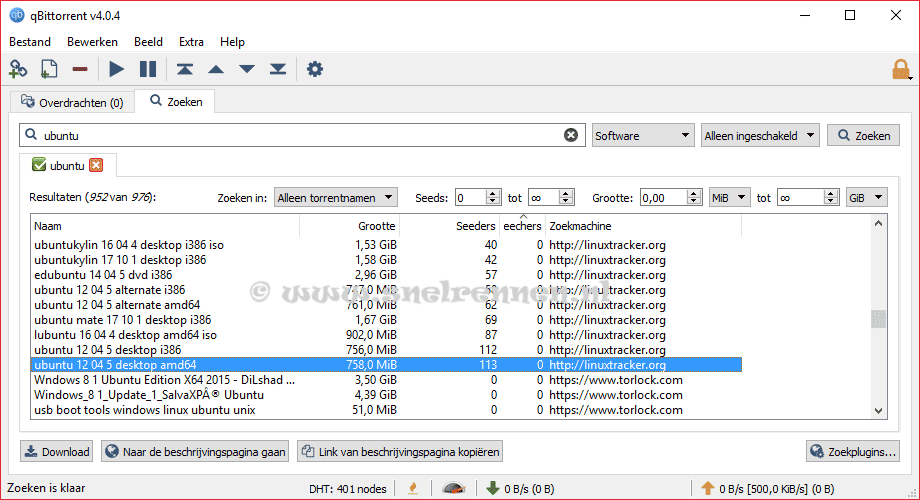This screenshot has height=500, width=920.
Task: Increase maximum Seeds value
Action: pyautogui.click(x=566, y=194)
